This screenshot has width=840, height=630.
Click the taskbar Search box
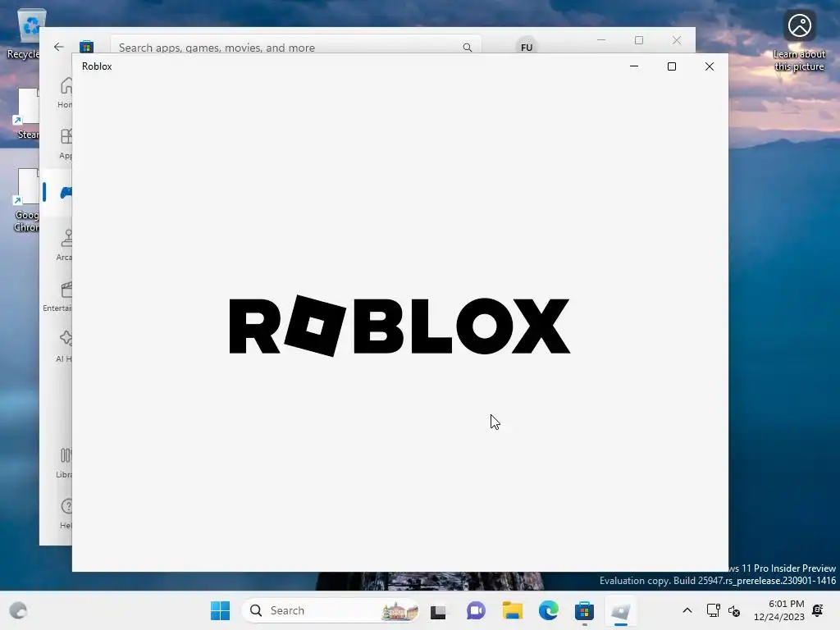click(331, 610)
